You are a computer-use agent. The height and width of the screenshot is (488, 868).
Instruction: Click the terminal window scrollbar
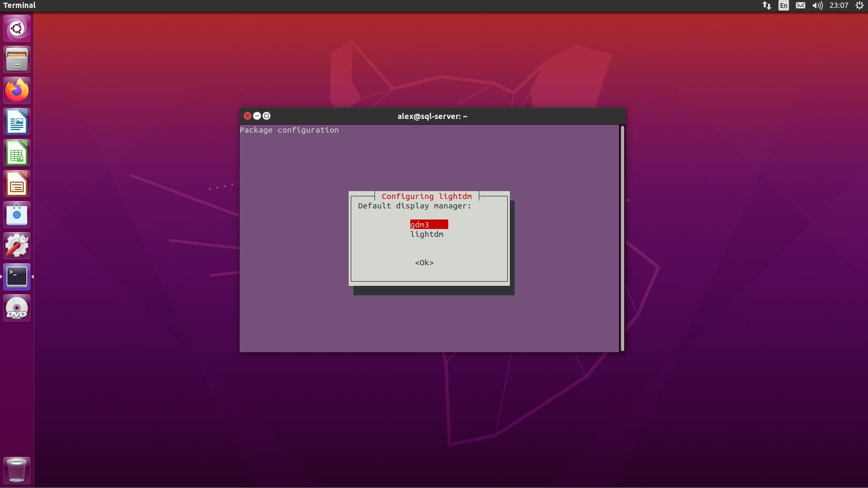[x=623, y=238]
